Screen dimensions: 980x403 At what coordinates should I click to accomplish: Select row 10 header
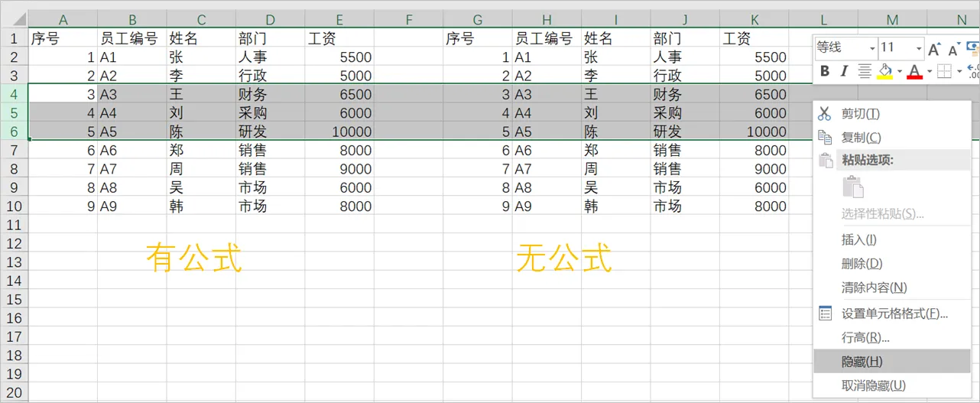tap(14, 206)
